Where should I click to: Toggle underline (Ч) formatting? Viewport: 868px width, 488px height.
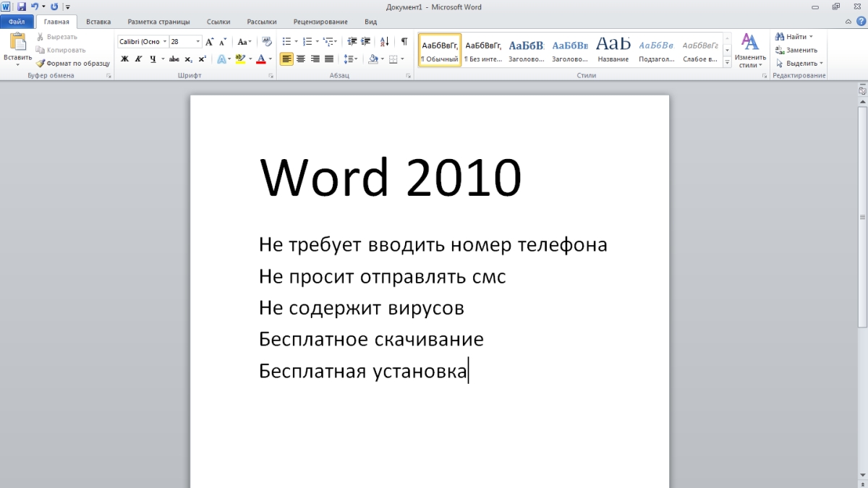pos(153,59)
